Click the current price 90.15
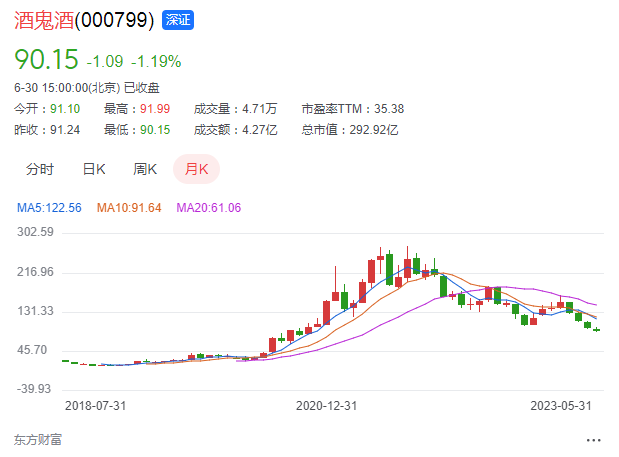Viewport: 619px width, 457px height. pyautogui.click(x=46, y=60)
